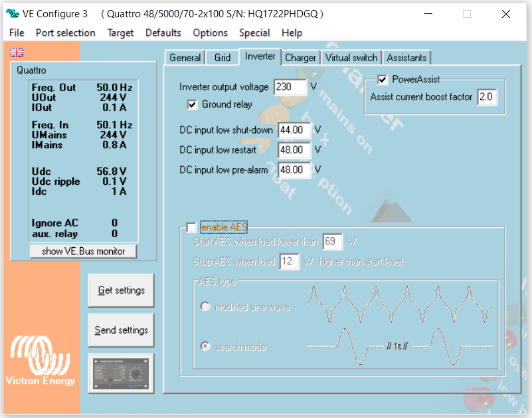The image size is (532, 418).
Task: Toggle the Ground relay checkbox
Action: click(192, 104)
